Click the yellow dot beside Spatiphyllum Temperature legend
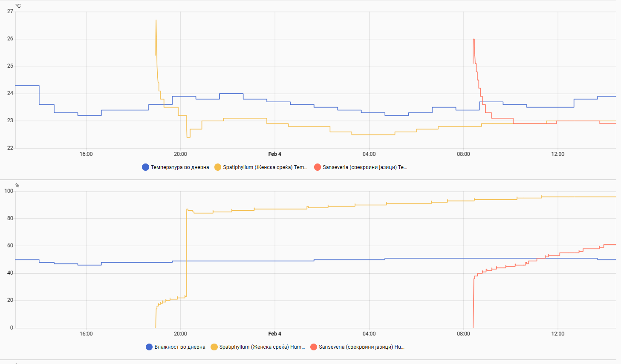The height and width of the screenshot is (364, 621). pos(218,167)
